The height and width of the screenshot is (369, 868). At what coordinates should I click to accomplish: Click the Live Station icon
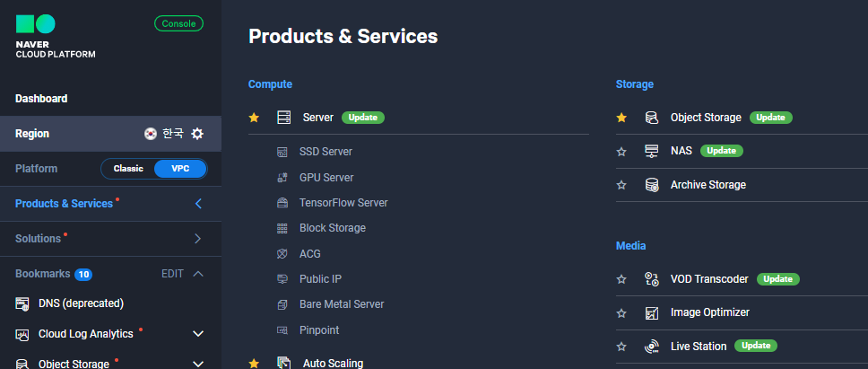(652, 347)
